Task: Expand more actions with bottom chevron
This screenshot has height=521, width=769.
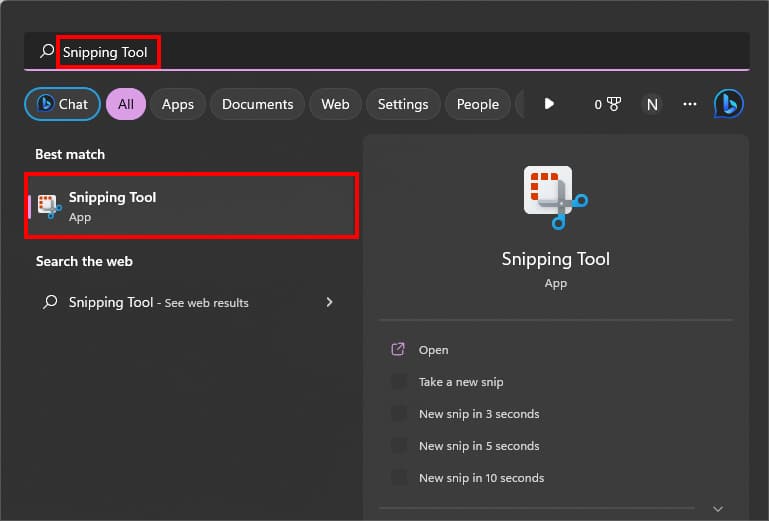Action: tap(718, 509)
